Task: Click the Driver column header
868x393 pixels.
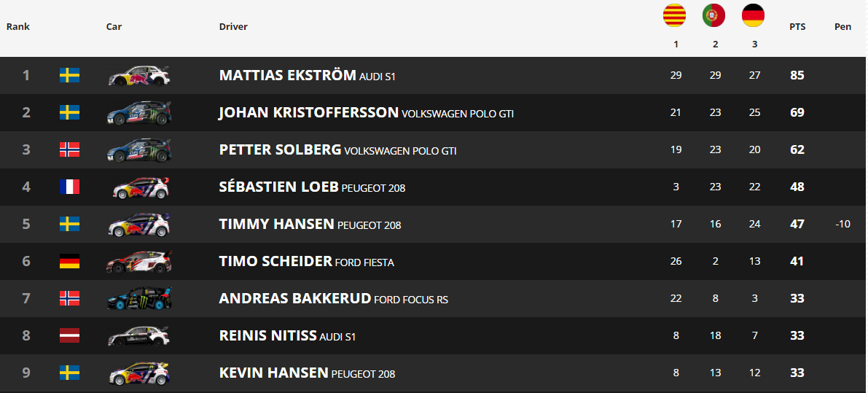Action: (x=234, y=26)
